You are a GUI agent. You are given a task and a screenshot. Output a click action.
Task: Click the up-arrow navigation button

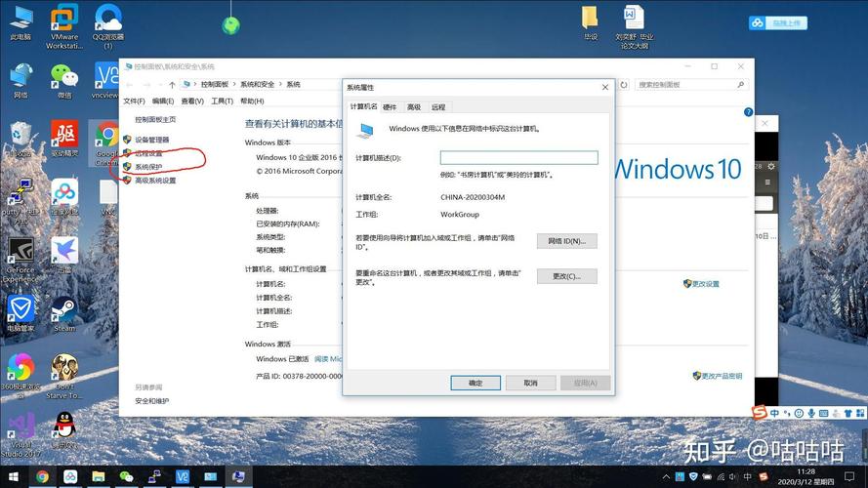coord(172,85)
